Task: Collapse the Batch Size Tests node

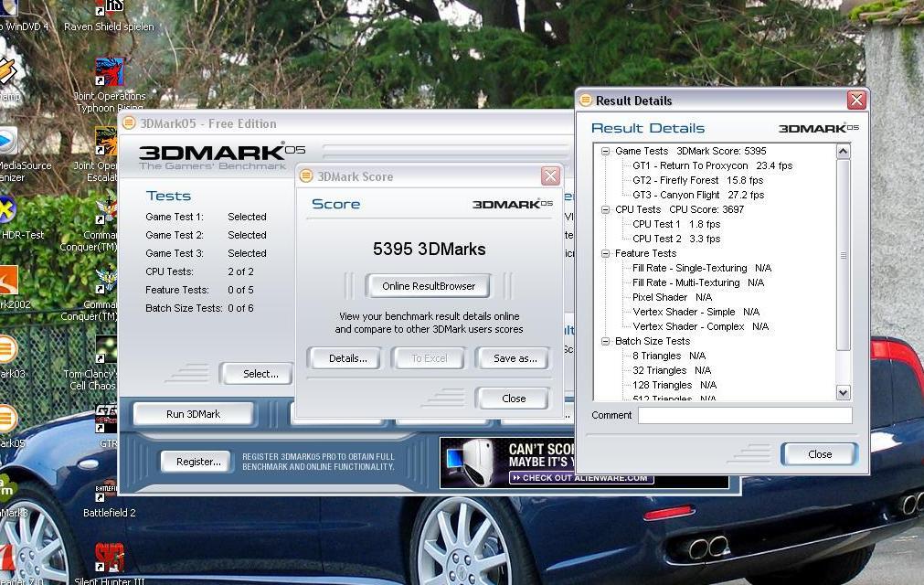Action: click(x=605, y=341)
